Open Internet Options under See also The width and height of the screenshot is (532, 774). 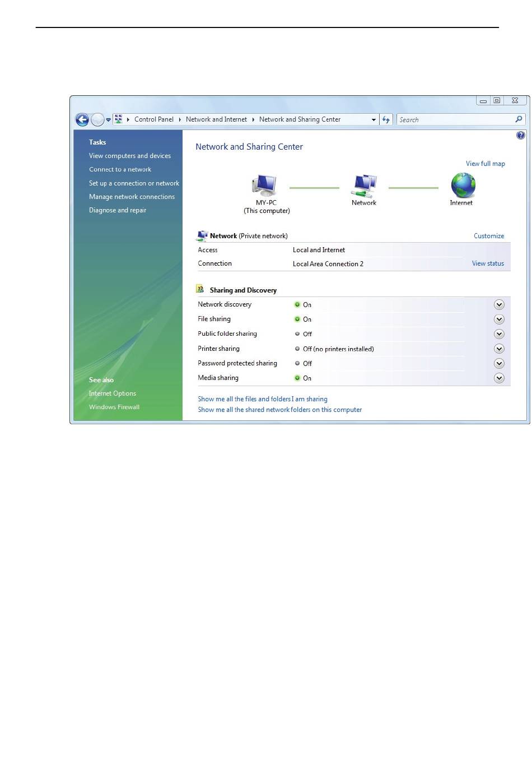point(113,393)
